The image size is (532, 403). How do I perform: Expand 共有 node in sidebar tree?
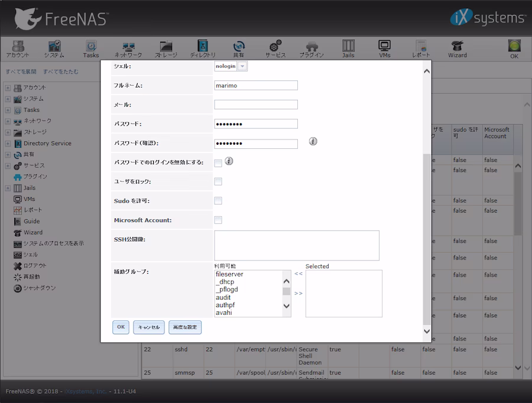(x=8, y=155)
